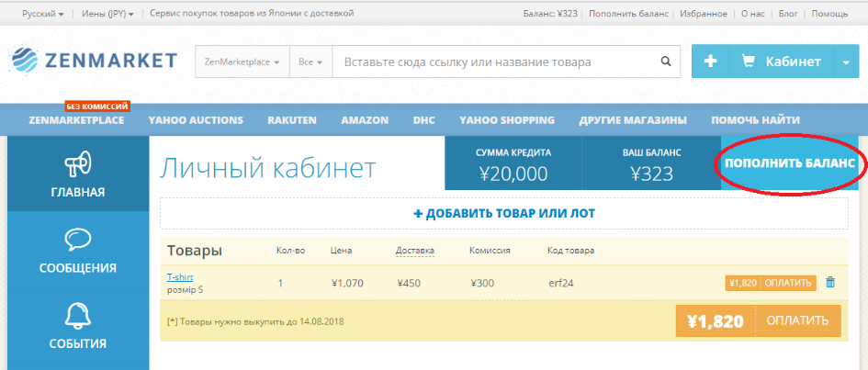Viewport: 868px width, 370px height.
Task: Click the Личный кабинет heading
Action: 267,168
